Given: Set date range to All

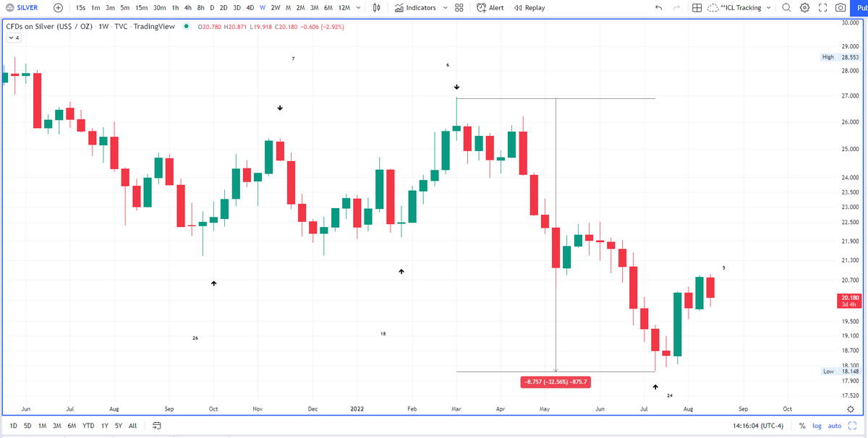Looking at the screenshot, I should (132, 426).
